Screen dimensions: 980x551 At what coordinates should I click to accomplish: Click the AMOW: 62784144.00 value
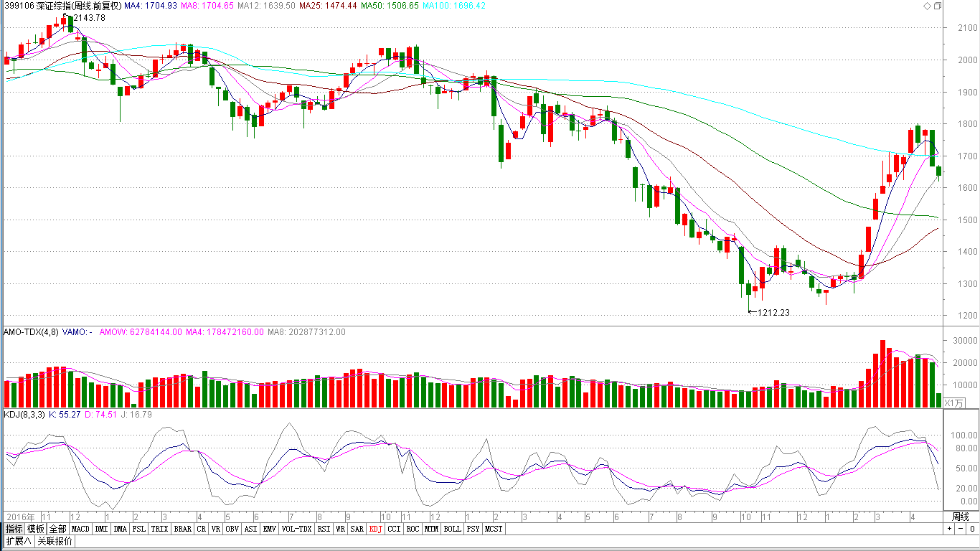pyautogui.click(x=141, y=332)
